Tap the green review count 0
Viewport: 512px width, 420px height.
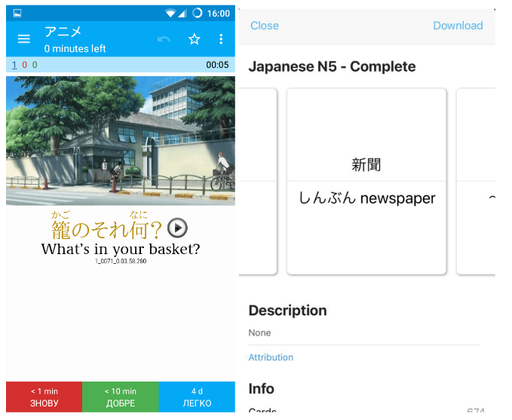(35, 65)
